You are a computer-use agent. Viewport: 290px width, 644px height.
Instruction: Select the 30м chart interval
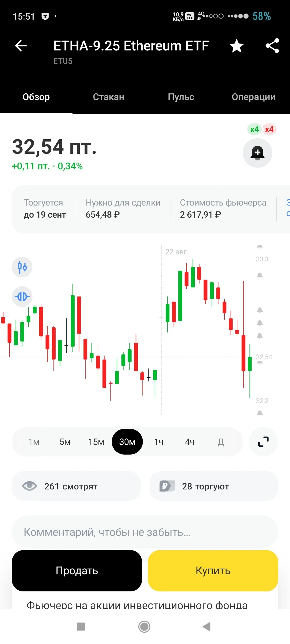127,442
